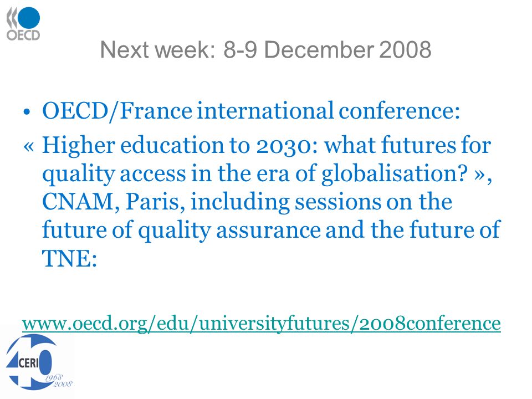Click the line 'Higher education to 2030: what futures for'

(267, 145)
